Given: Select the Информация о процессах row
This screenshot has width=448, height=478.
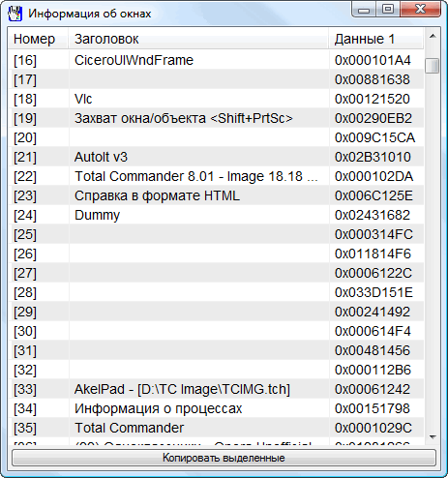Looking at the screenshot, I should (216, 408).
